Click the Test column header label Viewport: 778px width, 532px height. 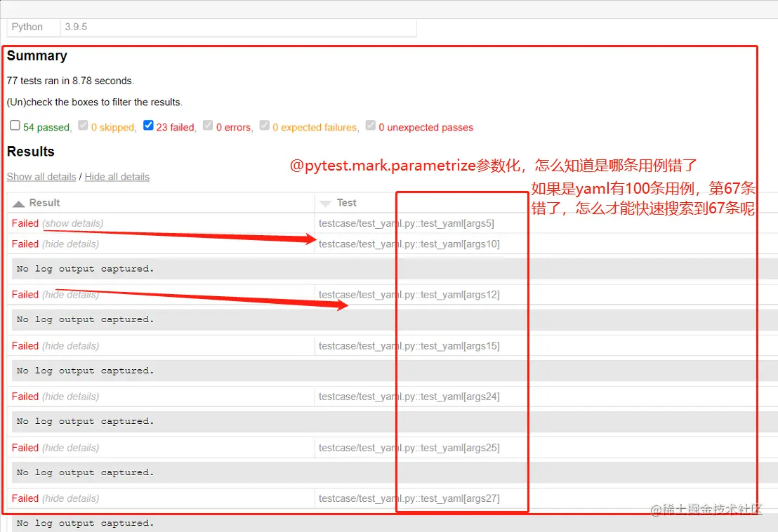(x=347, y=203)
